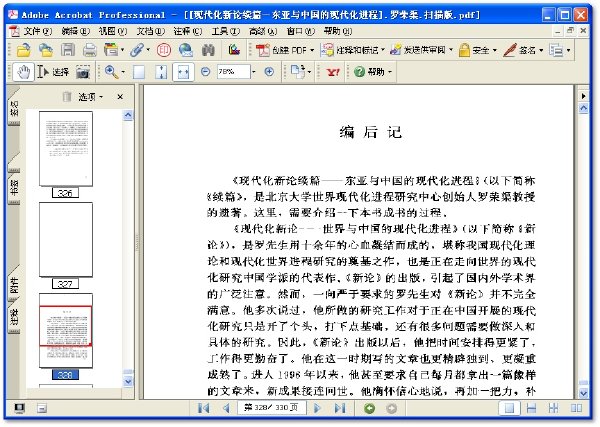
Task: Print the document using printer icon
Action: (90, 50)
